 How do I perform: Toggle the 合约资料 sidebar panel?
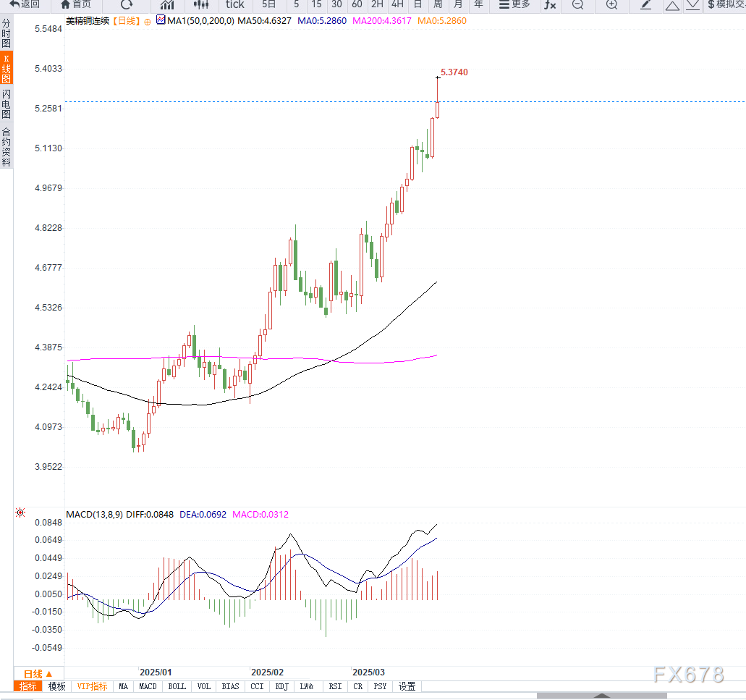click(x=7, y=147)
